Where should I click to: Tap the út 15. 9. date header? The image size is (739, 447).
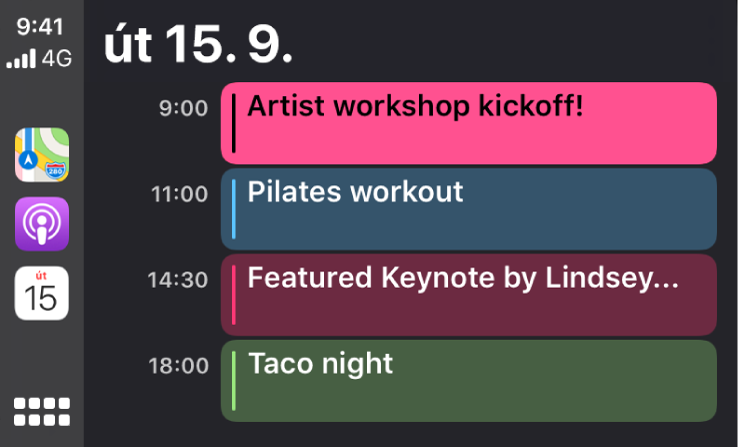198,44
